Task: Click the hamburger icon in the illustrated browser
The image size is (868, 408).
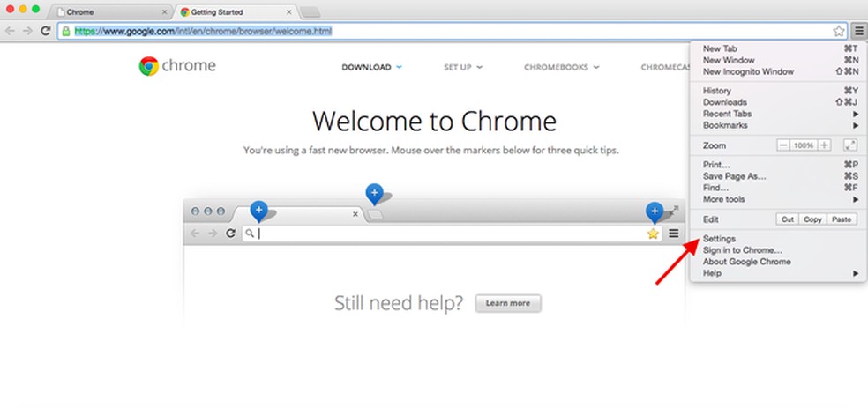Action: pyautogui.click(x=673, y=234)
